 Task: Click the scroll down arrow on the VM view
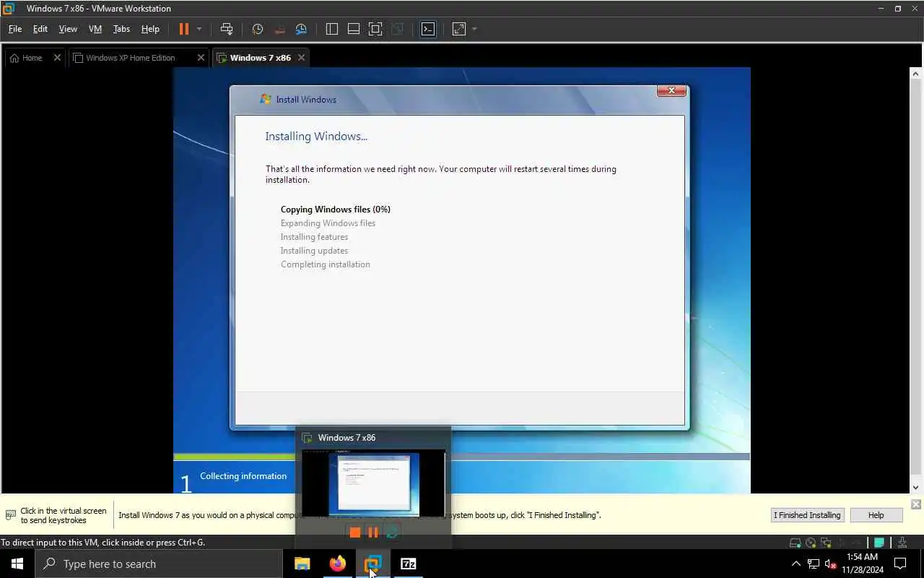click(x=916, y=488)
